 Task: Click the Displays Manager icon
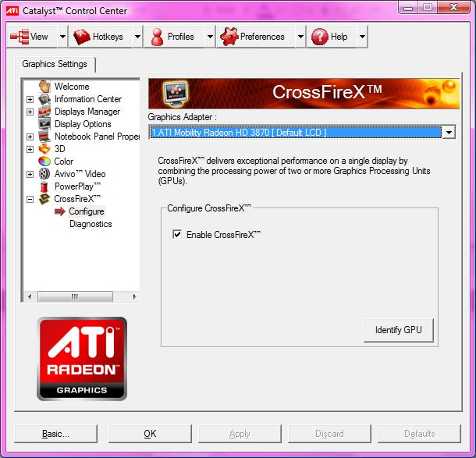tap(44, 112)
